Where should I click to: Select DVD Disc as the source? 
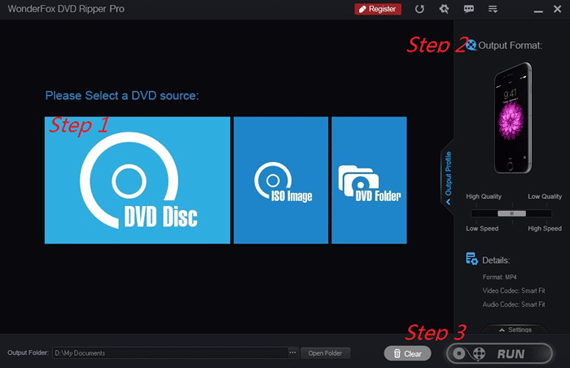pos(137,180)
